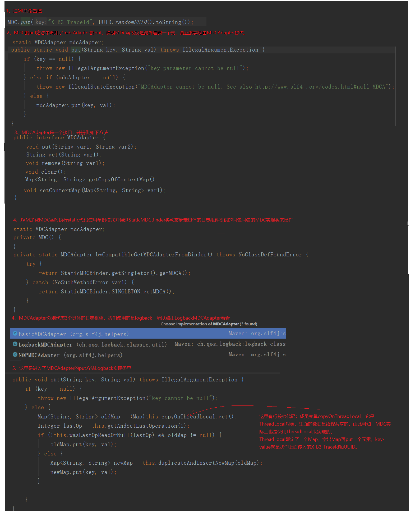Click 'oldMap.put(key, val);' statement
This screenshot has height=512, width=420.
tap(84, 444)
